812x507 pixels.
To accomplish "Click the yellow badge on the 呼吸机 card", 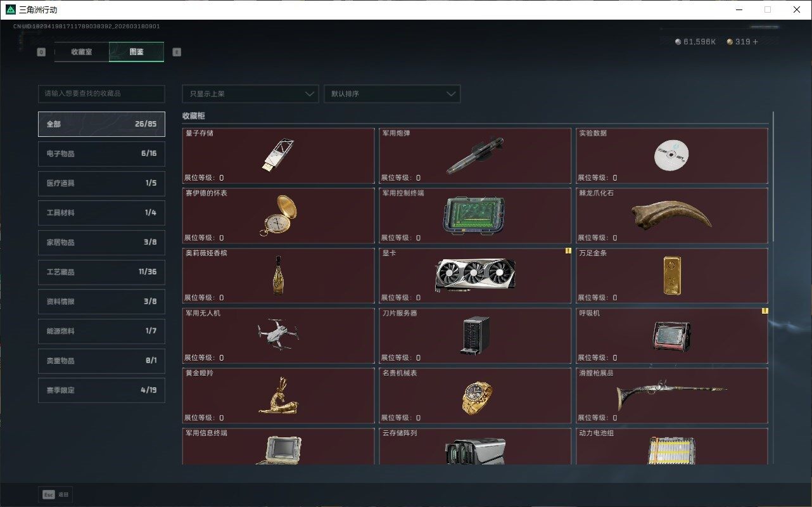I will (x=765, y=311).
